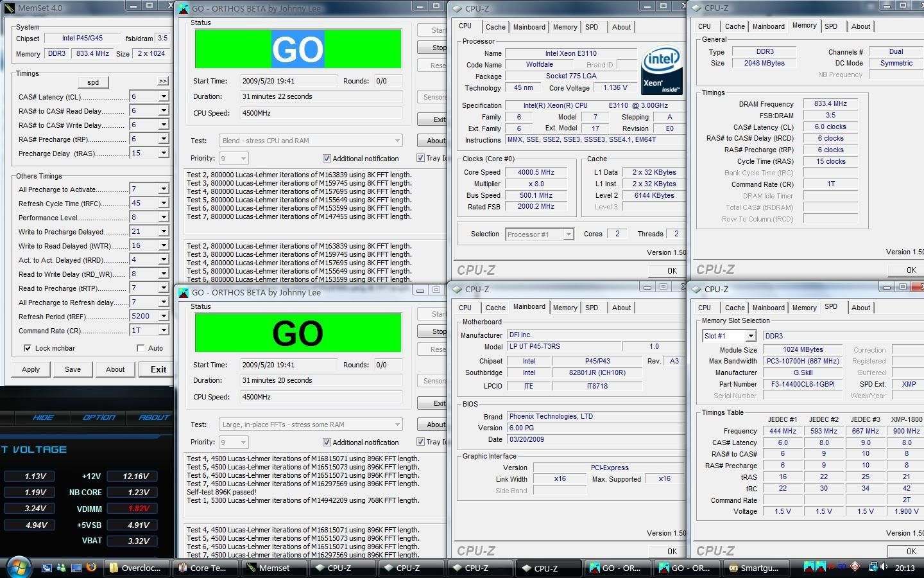The width and height of the screenshot is (924, 578).
Task: Open Mainboard tab in CPU-Z Memory window
Action: click(x=769, y=26)
